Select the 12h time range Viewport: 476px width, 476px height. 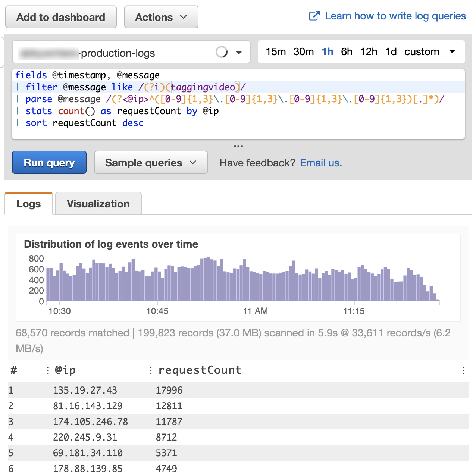pos(369,52)
